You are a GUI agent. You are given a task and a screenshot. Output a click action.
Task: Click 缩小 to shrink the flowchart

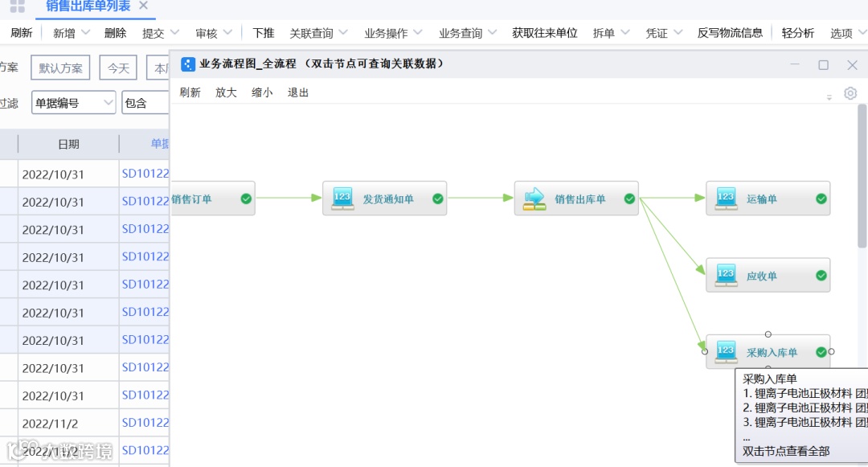click(262, 92)
